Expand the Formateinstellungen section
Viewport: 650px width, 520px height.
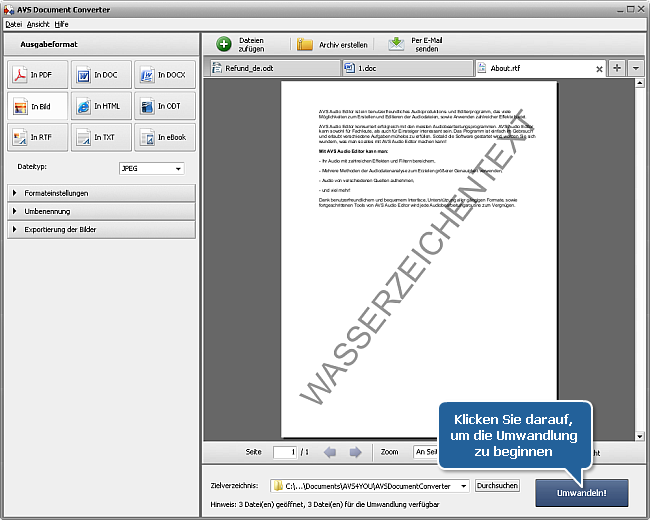click(101, 193)
